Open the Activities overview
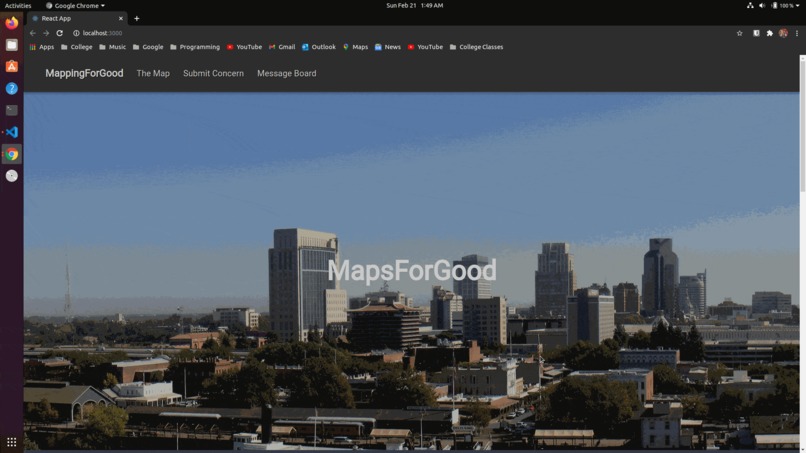806x453 pixels. pos(18,6)
